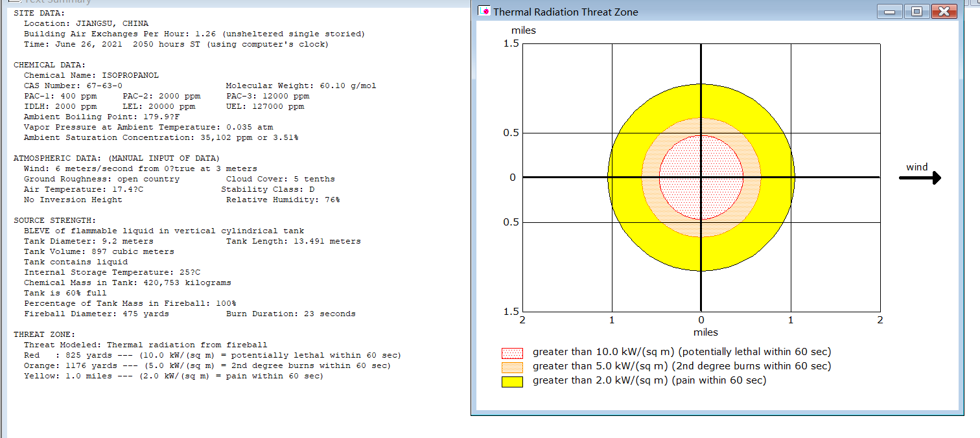Click the 'Tank Diameter: 9.2 meters' text
Viewport: 980px width, 438px height.
[89, 241]
